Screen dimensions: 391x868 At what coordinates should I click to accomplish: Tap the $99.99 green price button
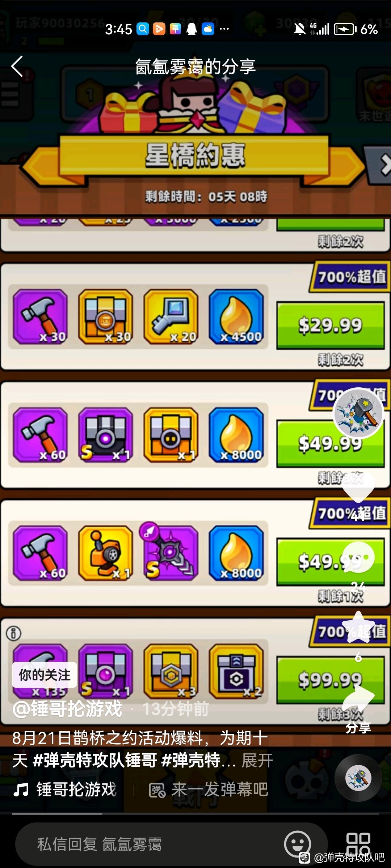point(330,680)
